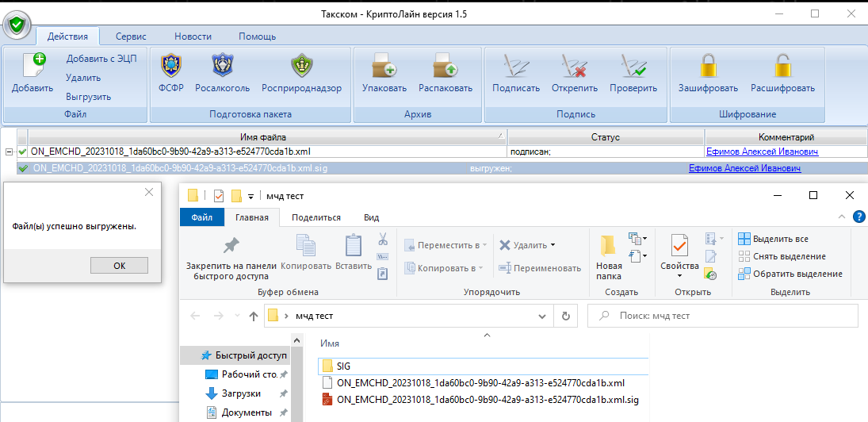Collapse the ON_EMCHD xml row tree expander
The width and height of the screenshot is (868, 422).
(9, 152)
